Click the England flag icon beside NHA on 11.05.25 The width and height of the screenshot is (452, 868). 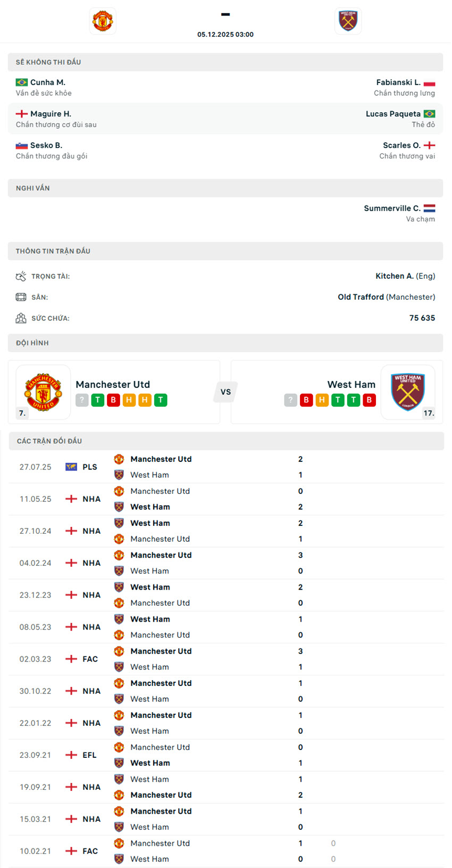click(x=70, y=499)
